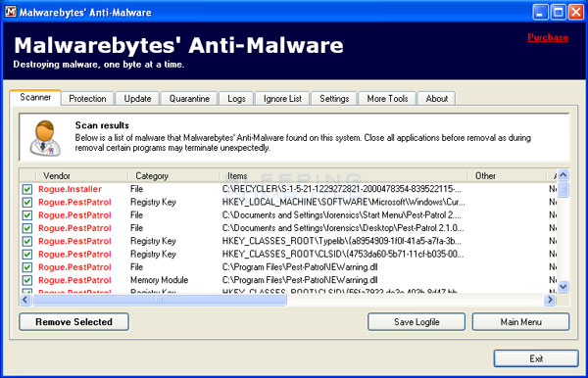
Task: Open the Scanner tab
Action: tap(35, 97)
